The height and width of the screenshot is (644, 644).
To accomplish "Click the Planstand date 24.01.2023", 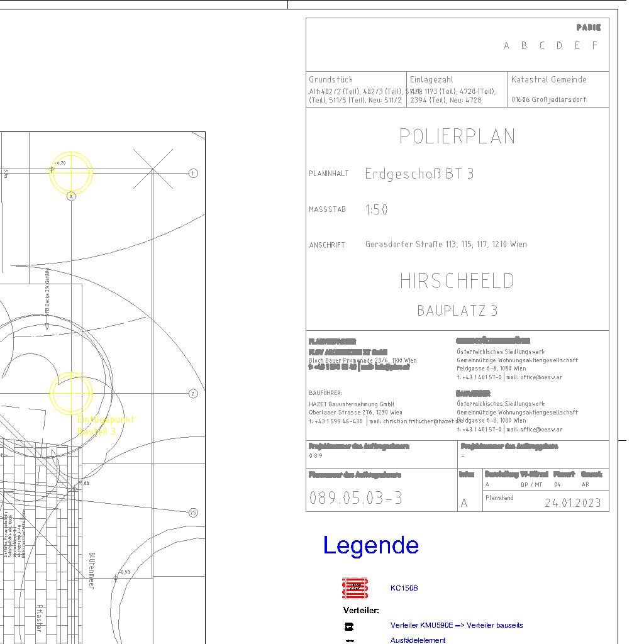I will (572, 502).
